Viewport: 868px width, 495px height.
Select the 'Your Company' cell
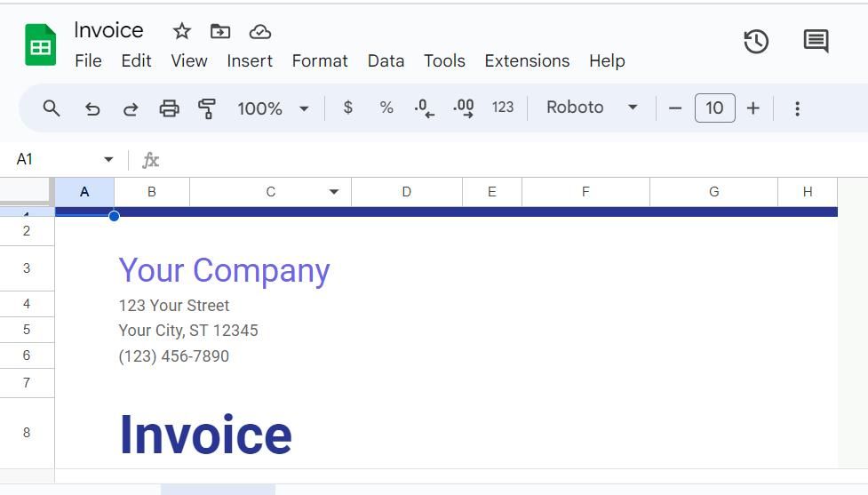coord(224,270)
